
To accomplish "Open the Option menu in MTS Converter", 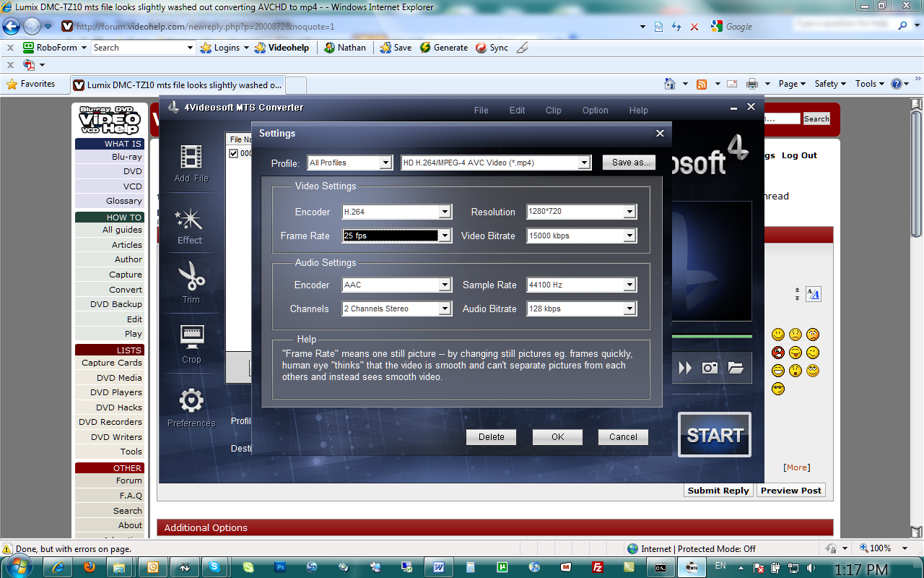I will tap(596, 111).
